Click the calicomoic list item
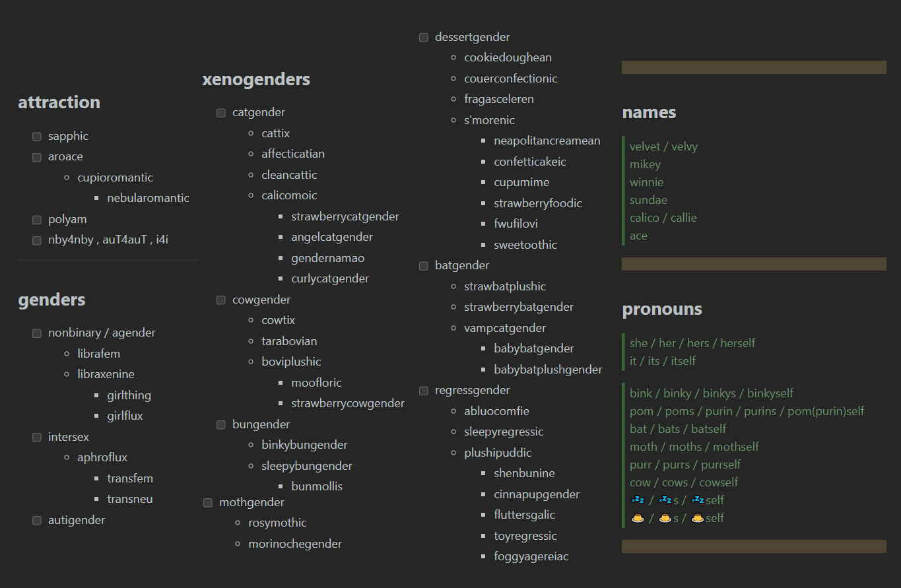The image size is (901, 588). pyautogui.click(x=289, y=195)
